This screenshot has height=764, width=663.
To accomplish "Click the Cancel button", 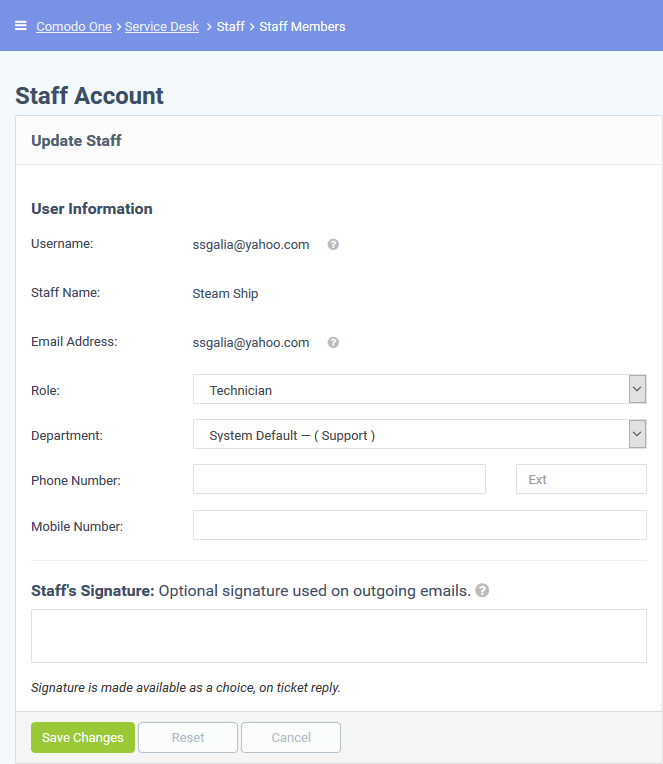I will click(291, 737).
